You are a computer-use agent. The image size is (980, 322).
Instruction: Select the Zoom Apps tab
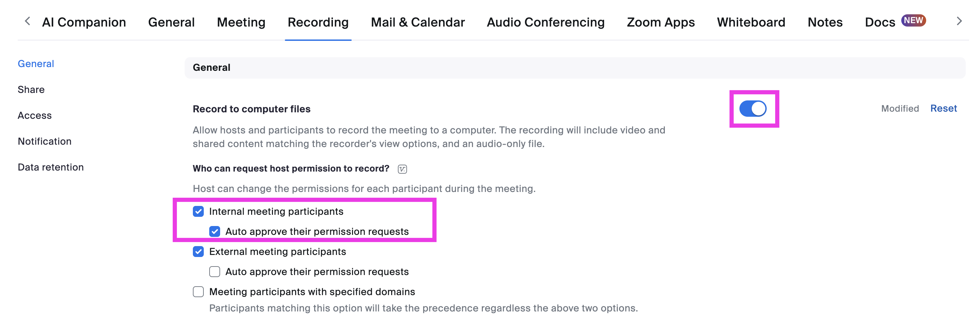click(660, 22)
